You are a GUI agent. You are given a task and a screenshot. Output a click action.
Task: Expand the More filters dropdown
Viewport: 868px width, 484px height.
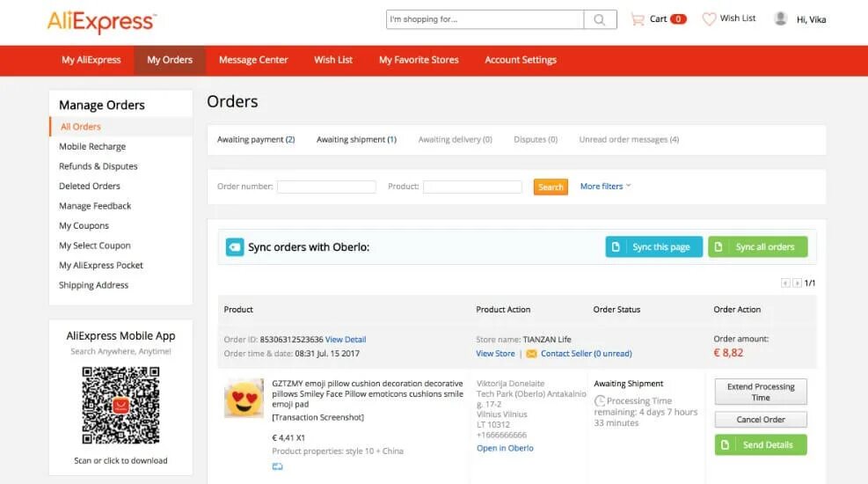click(x=605, y=187)
